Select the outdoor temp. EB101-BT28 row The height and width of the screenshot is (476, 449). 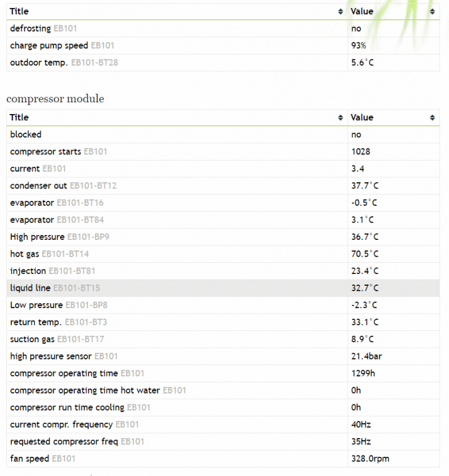click(x=223, y=63)
